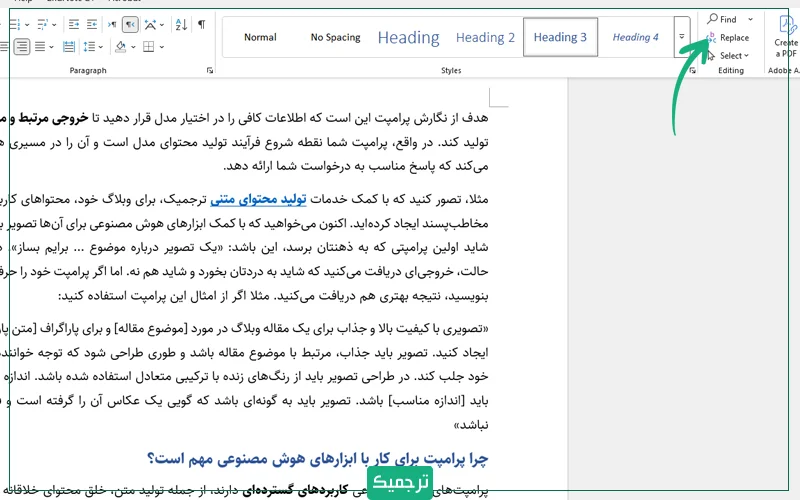This screenshot has width=800, height=500.
Task: Choose the No Spacing style
Action: 335,38
